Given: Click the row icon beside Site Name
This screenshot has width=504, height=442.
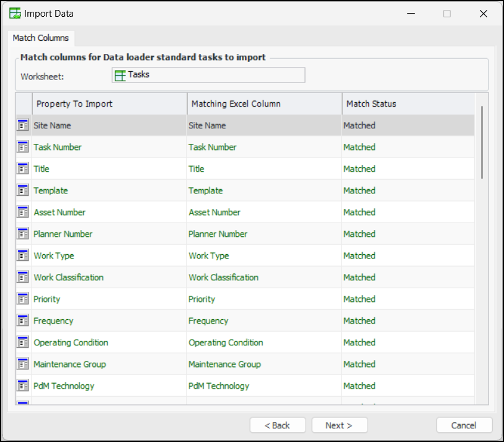Looking at the screenshot, I should [23, 125].
